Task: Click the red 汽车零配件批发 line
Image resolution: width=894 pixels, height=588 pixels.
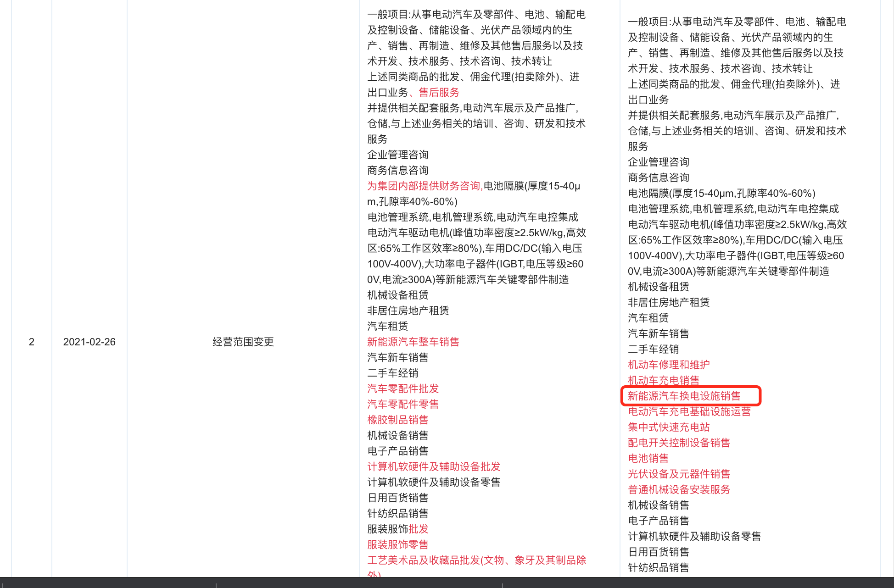Action: pos(403,388)
